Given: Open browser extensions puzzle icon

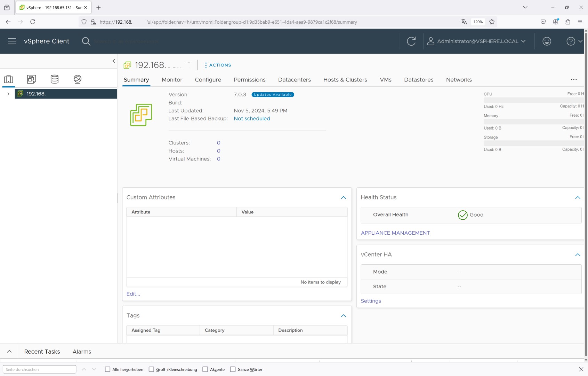Looking at the screenshot, I should pos(568,22).
